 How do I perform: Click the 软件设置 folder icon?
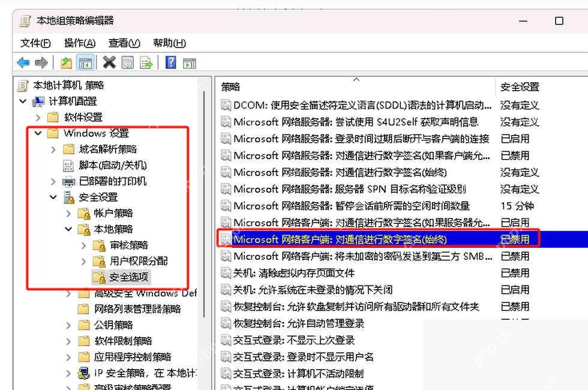(53, 118)
